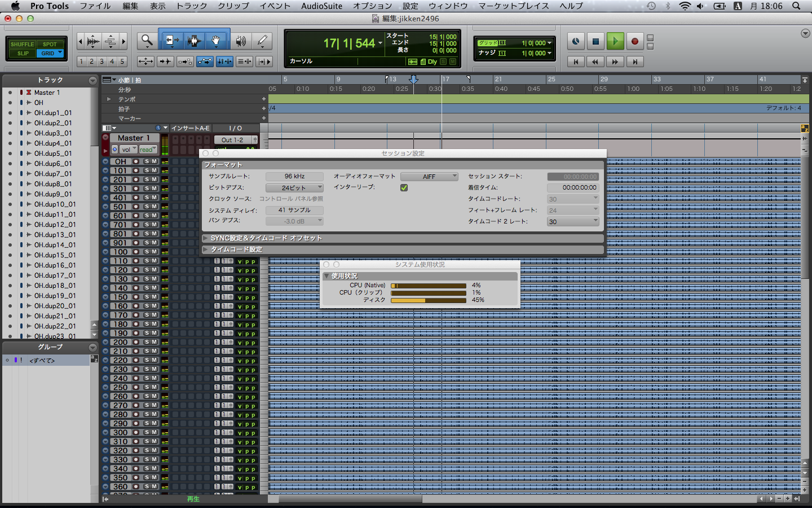
Task: Mute track 201
Action: [x=154, y=179]
